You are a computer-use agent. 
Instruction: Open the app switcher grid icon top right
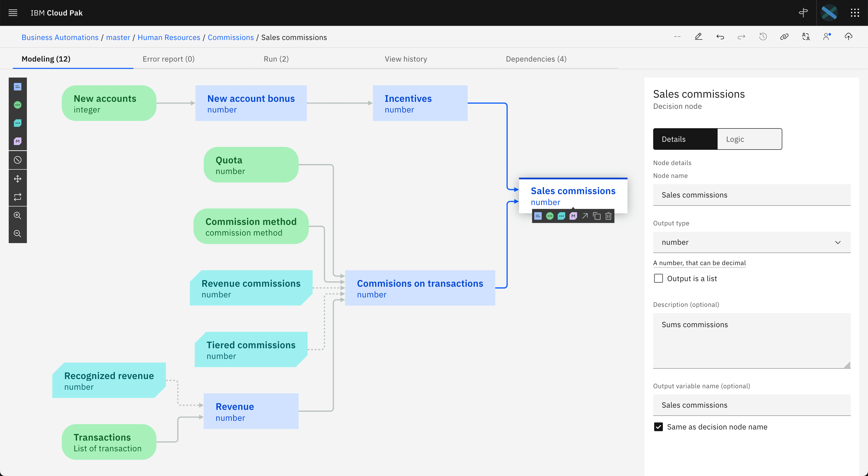(x=855, y=13)
